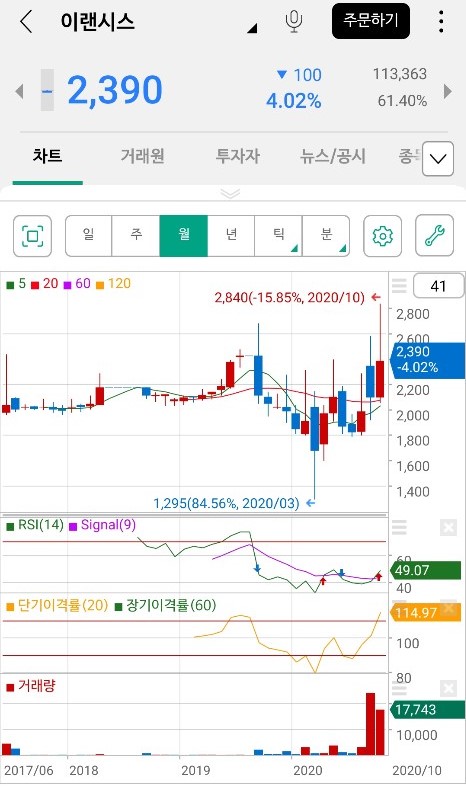Screen dimensions: 466x787
Task: Expand the tab list with chevron-down button
Action: 438,159
